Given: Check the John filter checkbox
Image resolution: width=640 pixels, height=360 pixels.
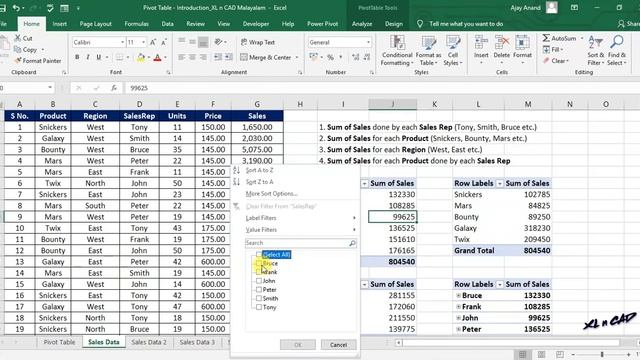Looking at the screenshot, I should (259, 281).
